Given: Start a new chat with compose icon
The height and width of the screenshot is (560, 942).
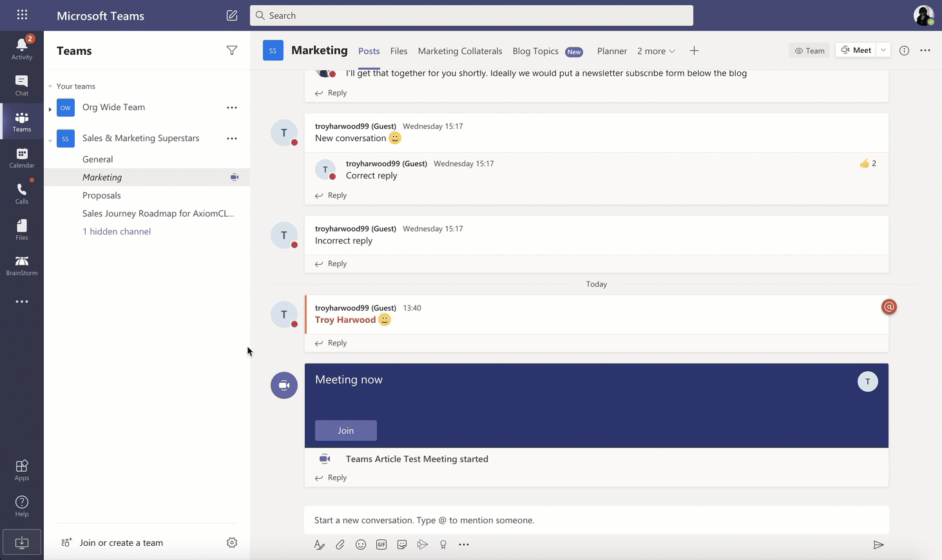Looking at the screenshot, I should click(x=232, y=15).
